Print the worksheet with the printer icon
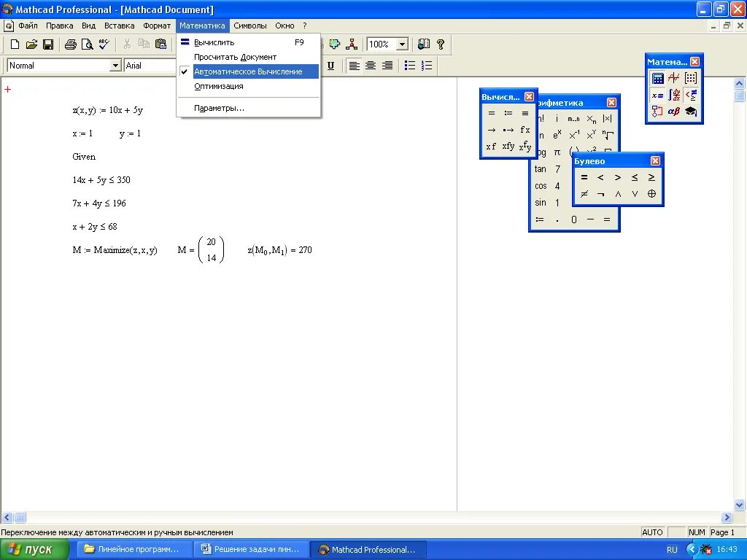The image size is (747, 560). 71,44
